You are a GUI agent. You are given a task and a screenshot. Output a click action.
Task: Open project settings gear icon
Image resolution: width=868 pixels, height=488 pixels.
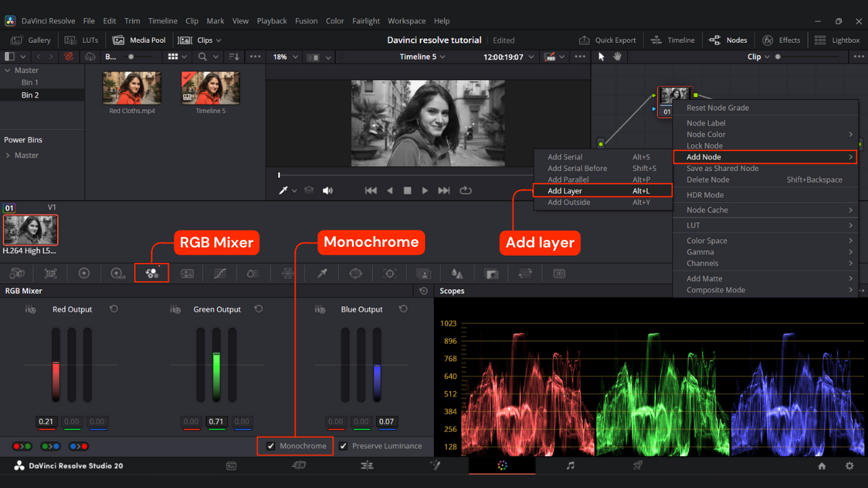click(849, 466)
